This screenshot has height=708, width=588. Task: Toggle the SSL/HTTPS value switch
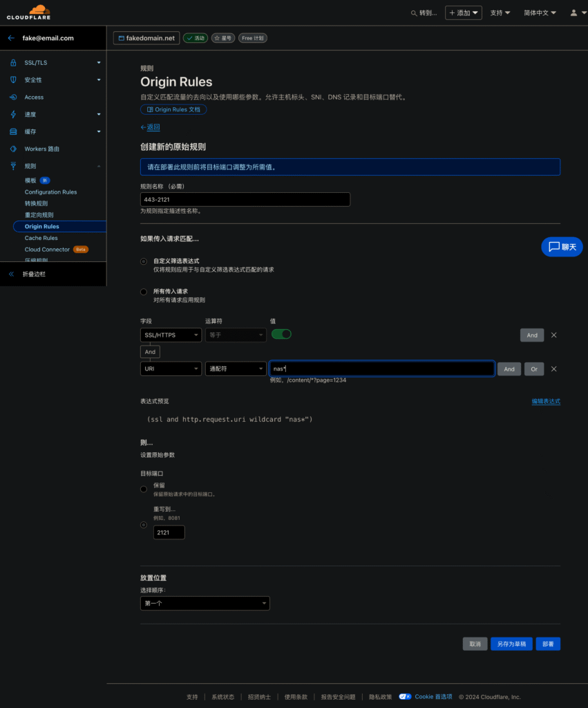coord(281,335)
